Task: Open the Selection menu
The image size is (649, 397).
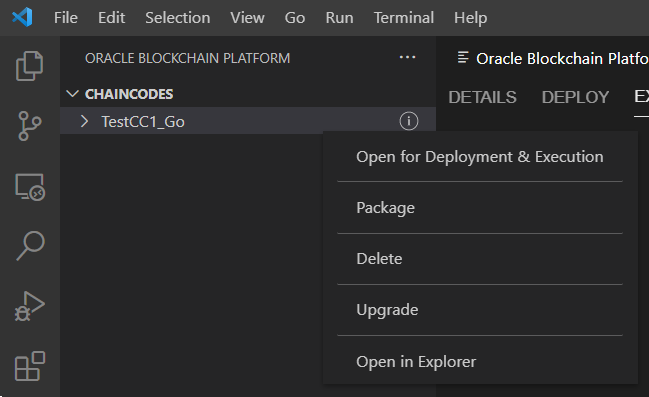Action: 178,18
